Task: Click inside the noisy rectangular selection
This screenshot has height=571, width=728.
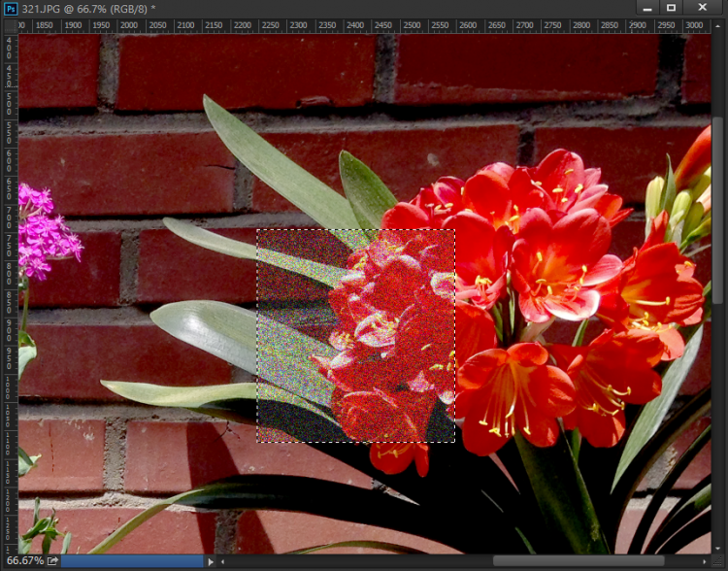Action: [355, 335]
